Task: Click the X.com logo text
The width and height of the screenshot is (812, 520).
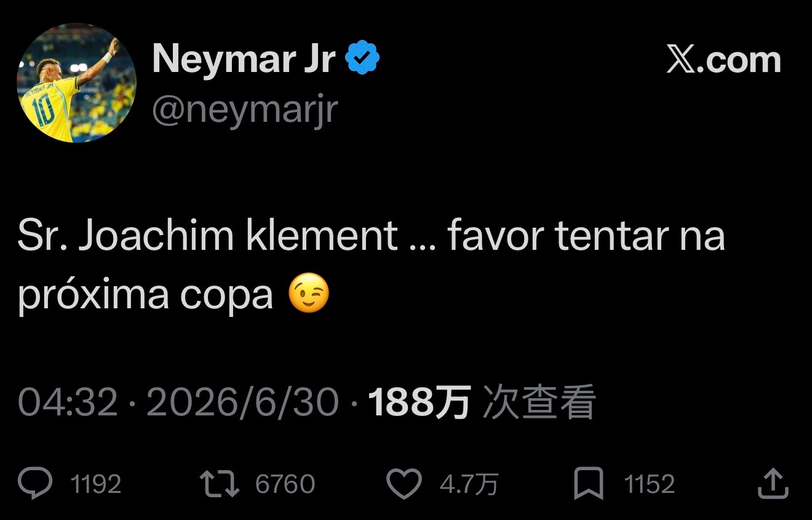Action: point(724,60)
